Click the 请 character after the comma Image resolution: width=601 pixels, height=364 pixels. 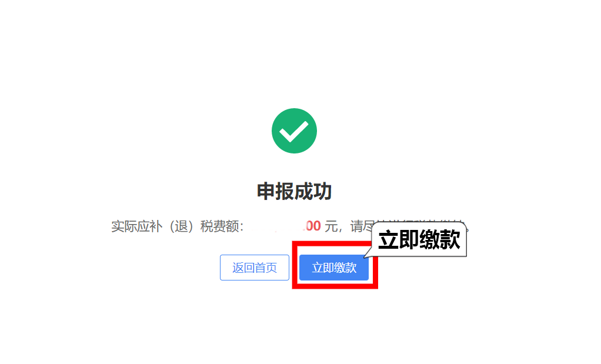click(356, 226)
